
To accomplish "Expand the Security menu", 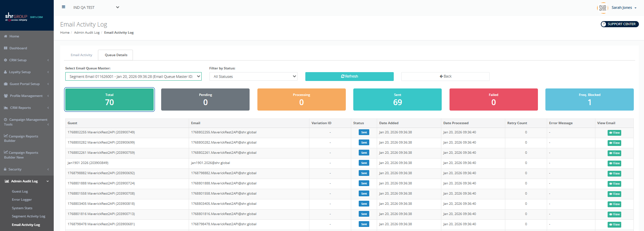I will click(x=27, y=169).
